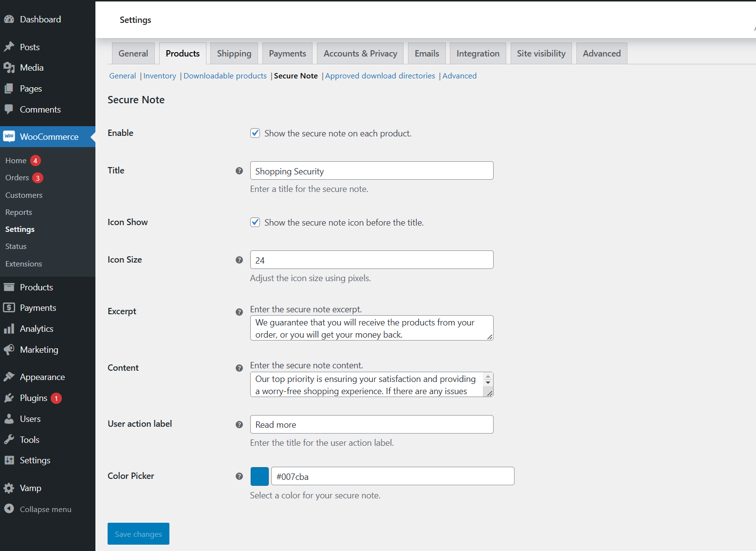This screenshot has height=551, width=756.
Task: Click the active Secure Note subsection
Action: point(295,76)
